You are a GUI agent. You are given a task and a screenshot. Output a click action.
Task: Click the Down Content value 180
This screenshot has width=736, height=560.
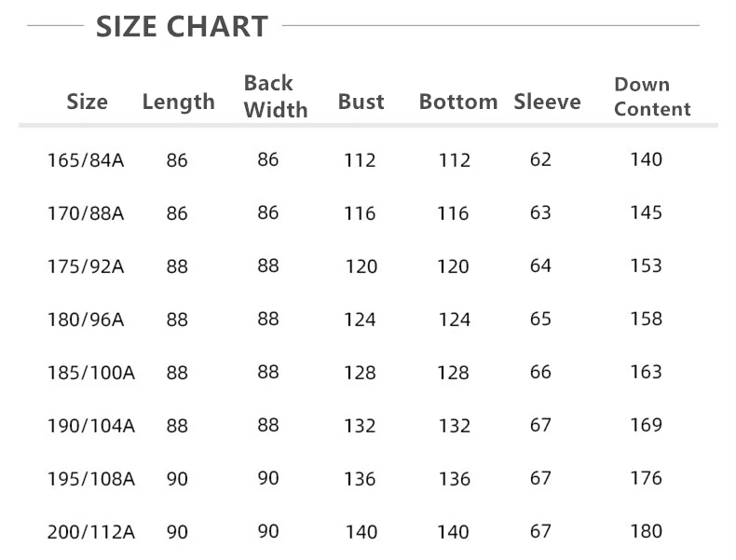pyautogui.click(x=646, y=531)
